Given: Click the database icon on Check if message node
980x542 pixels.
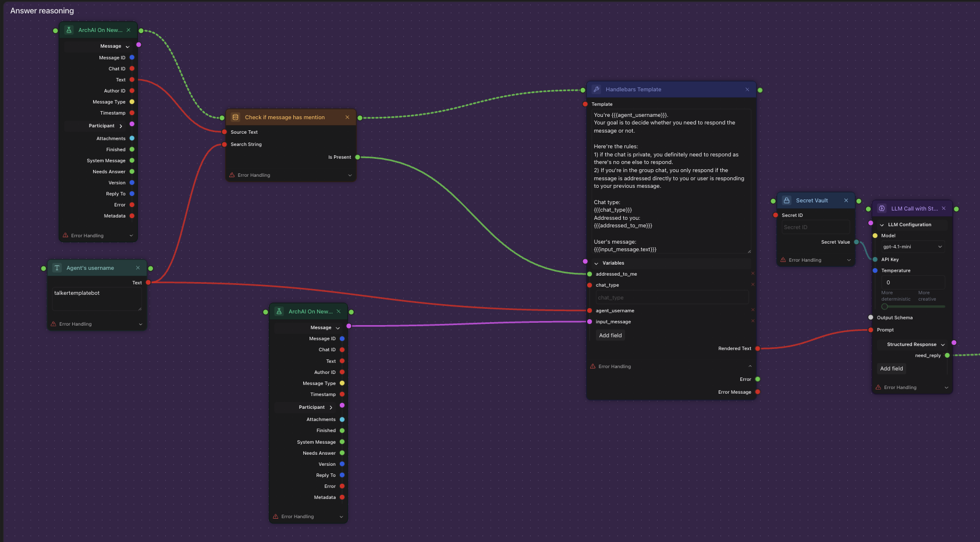Looking at the screenshot, I should pyautogui.click(x=236, y=117).
